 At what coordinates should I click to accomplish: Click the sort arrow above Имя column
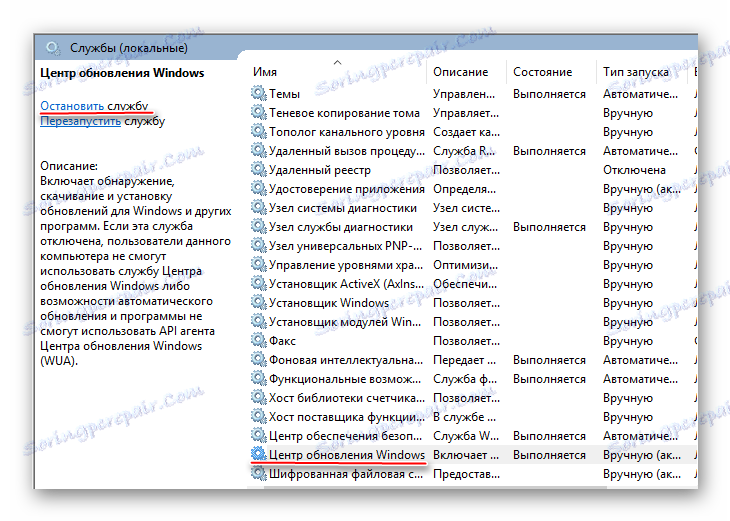(338, 62)
